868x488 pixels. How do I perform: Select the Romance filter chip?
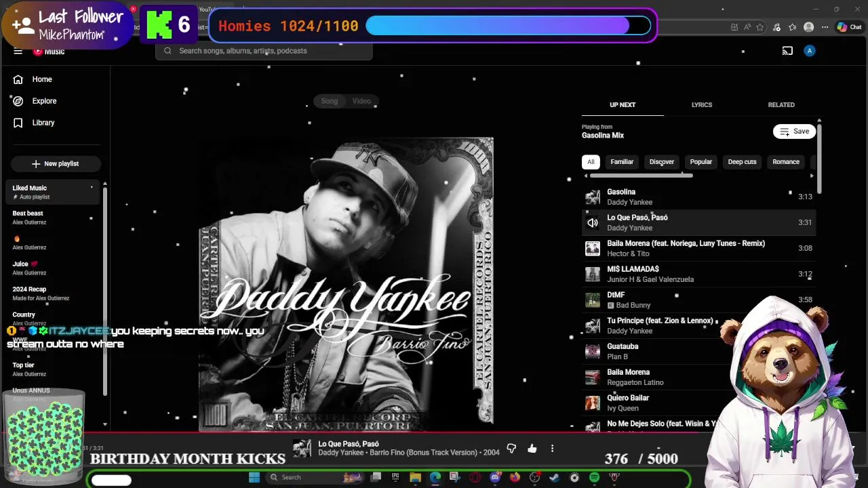[786, 162]
